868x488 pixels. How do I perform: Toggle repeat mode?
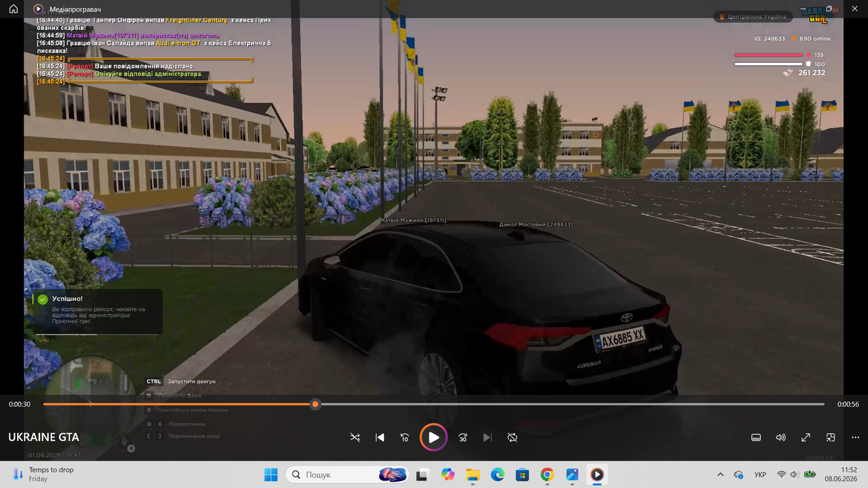513,437
